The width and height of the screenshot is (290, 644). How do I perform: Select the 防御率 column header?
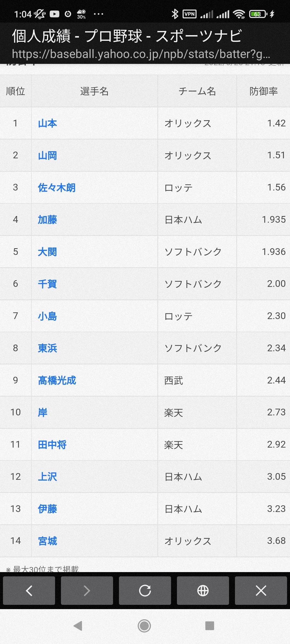[x=263, y=91]
